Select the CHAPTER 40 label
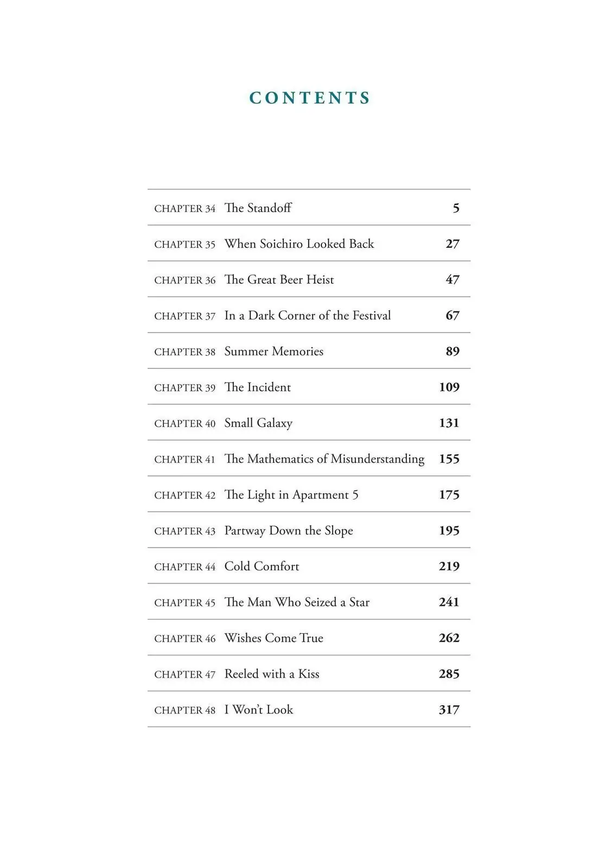The height and width of the screenshot is (868, 605). [x=184, y=423]
